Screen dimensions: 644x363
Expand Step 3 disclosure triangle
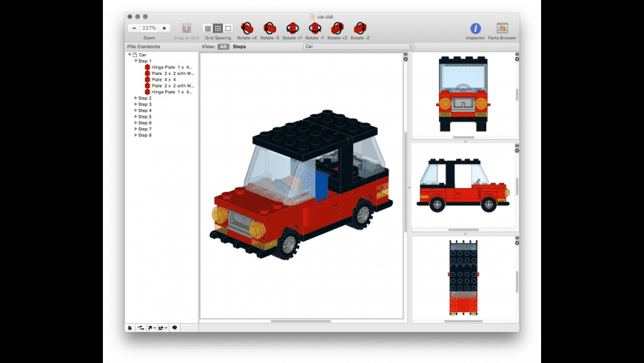click(135, 104)
